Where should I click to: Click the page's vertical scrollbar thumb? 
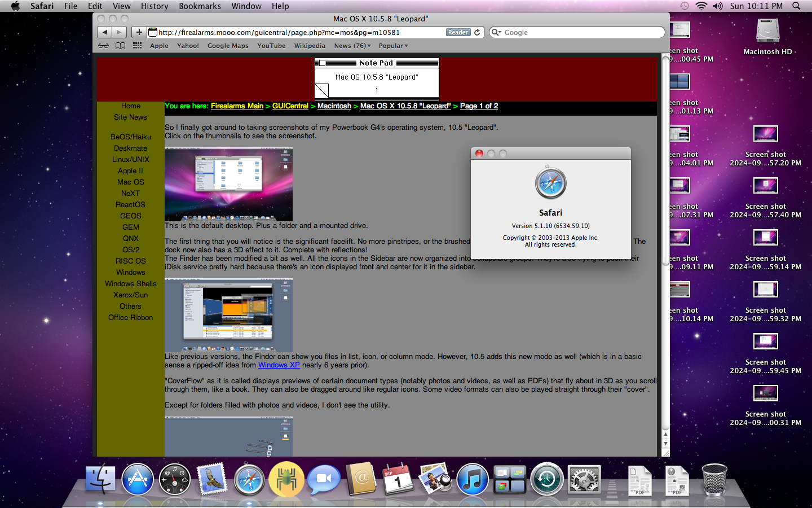click(665, 160)
